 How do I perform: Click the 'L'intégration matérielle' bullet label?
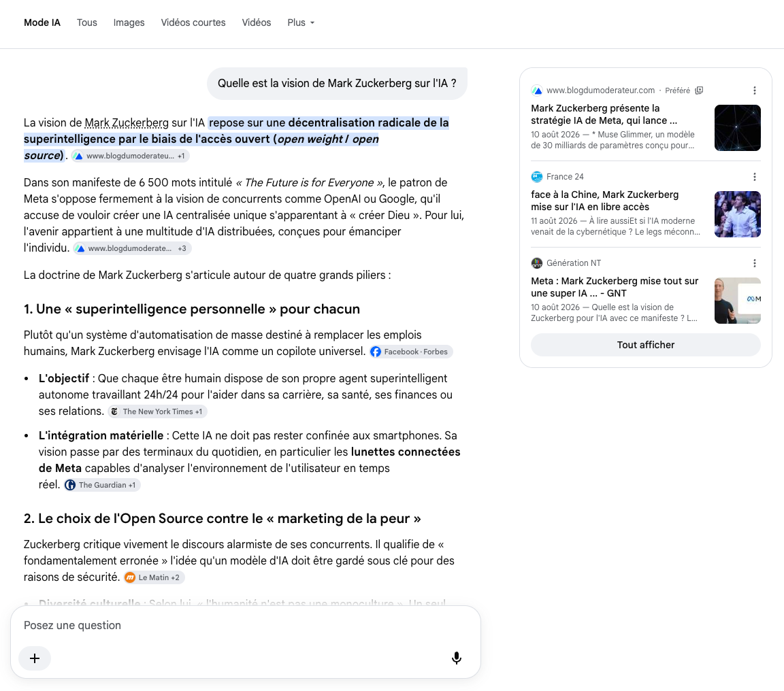101,436
